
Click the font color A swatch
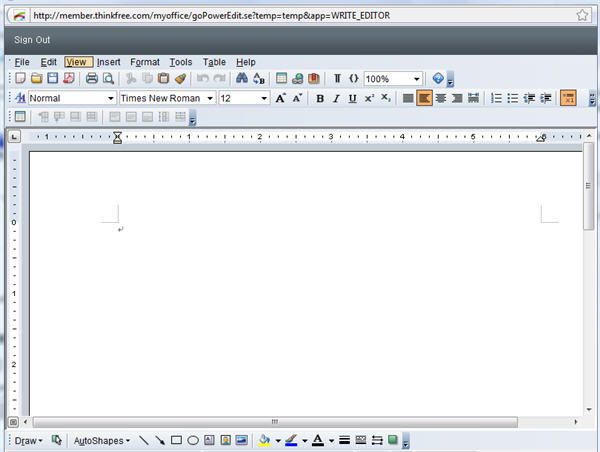[x=317, y=440]
